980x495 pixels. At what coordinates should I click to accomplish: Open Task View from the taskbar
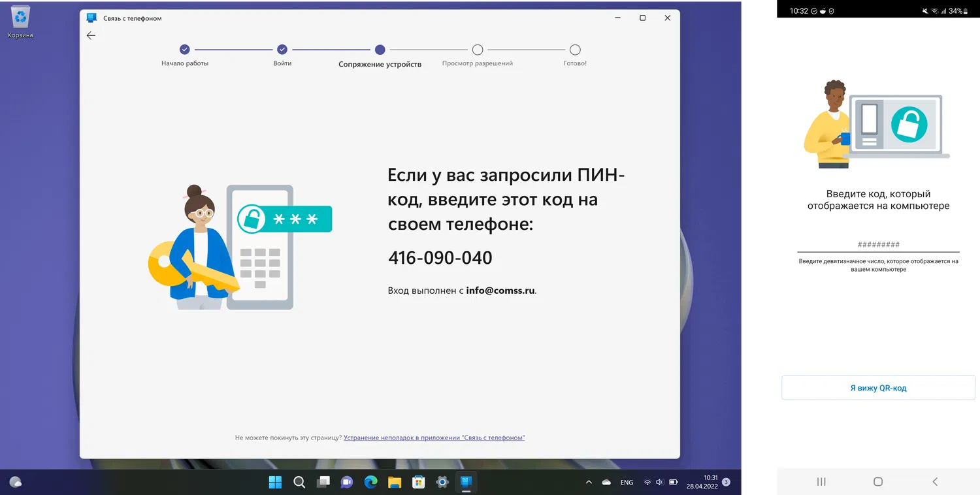pyautogui.click(x=323, y=482)
